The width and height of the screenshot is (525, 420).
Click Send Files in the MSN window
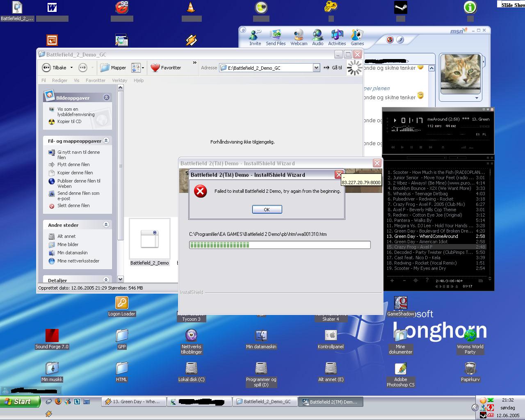[276, 37]
